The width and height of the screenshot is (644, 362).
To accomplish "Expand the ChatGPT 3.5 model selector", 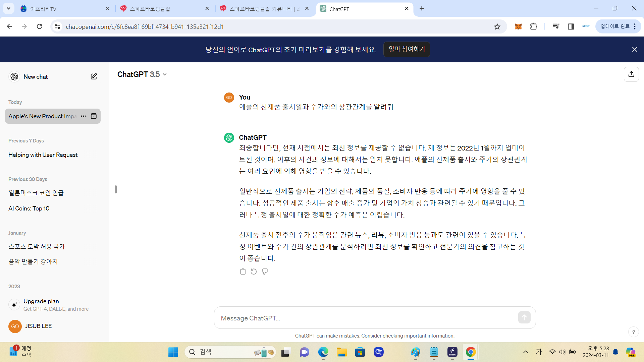I will pos(142,74).
